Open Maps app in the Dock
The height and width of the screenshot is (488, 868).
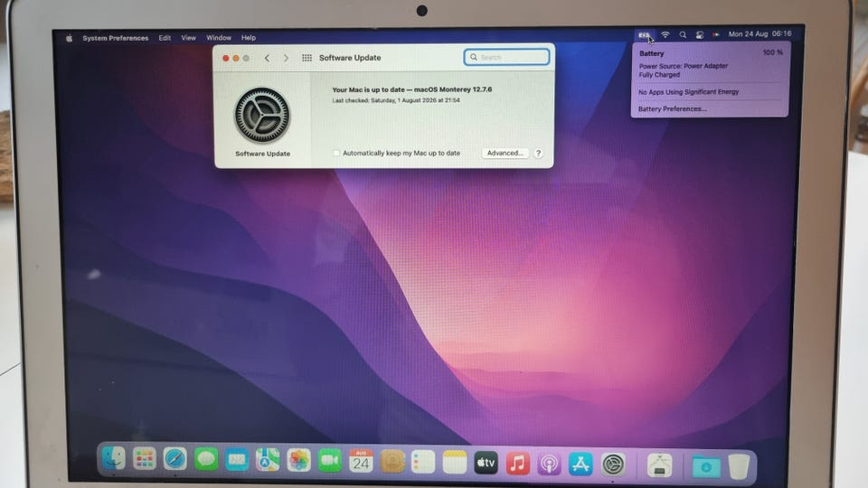268,460
